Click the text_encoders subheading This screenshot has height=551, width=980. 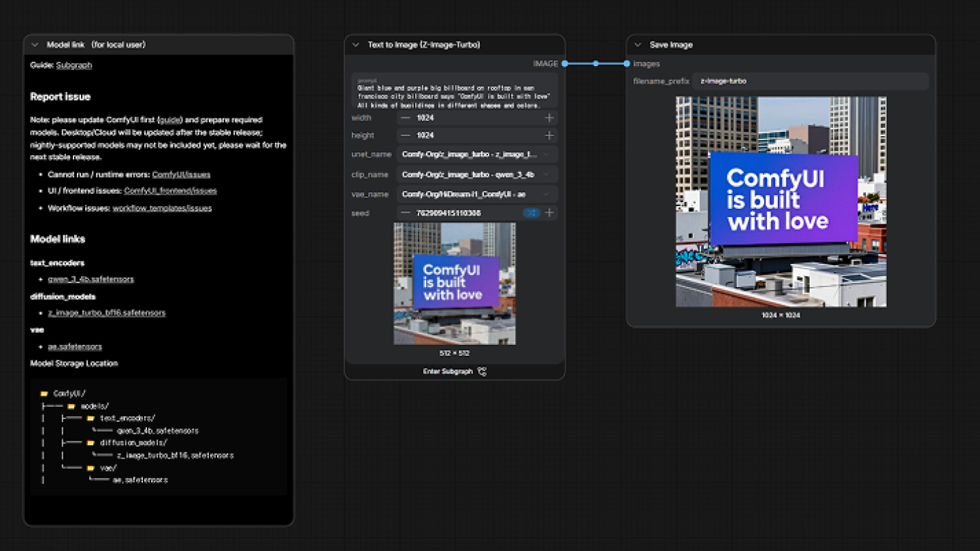(x=58, y=263)
